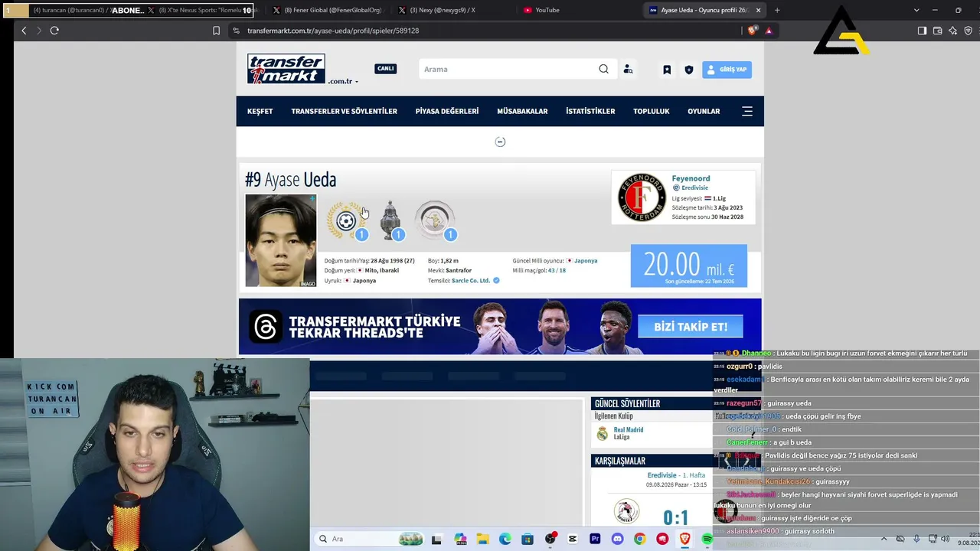The height and width of the screenshot is (551, 980).
Task: Open the PİYASA DEĞERLERİ menu
Action: (447, 111)
